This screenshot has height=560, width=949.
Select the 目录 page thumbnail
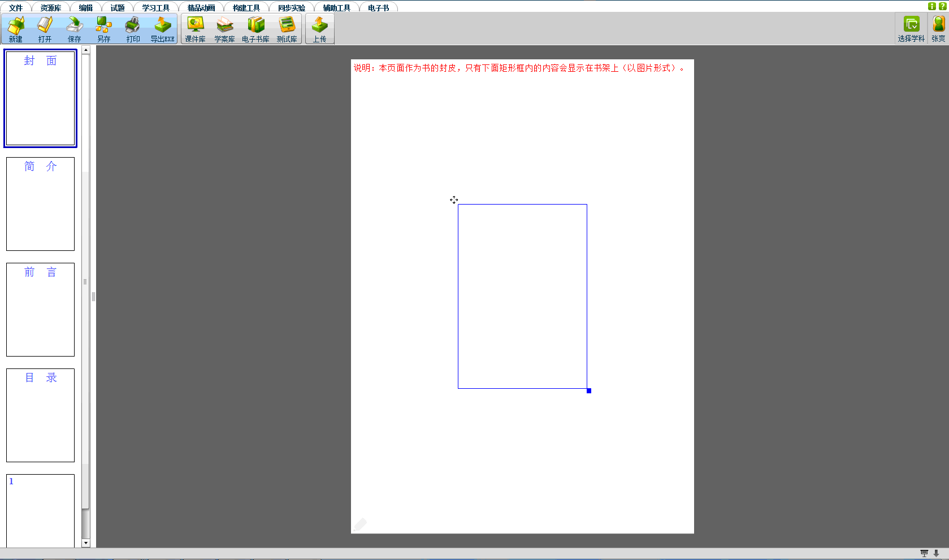coord(40,415)
